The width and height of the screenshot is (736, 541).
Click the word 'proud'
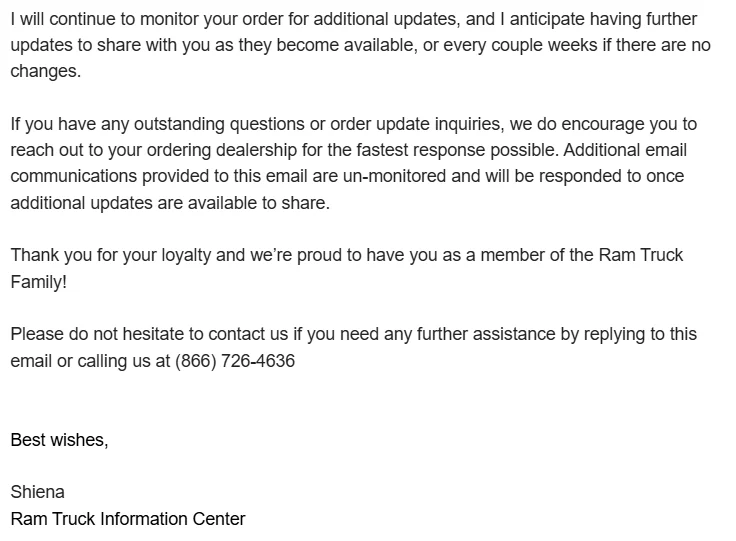click(x=319, y=256)
